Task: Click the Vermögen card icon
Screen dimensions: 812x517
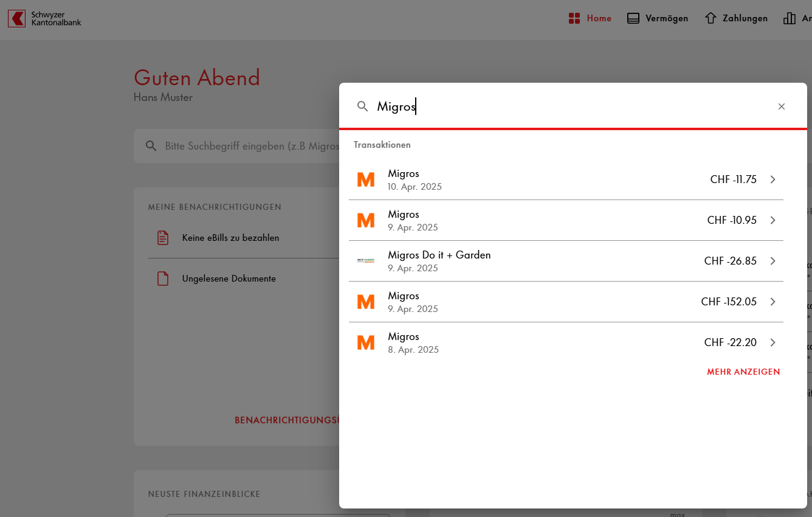Action: 633,18
